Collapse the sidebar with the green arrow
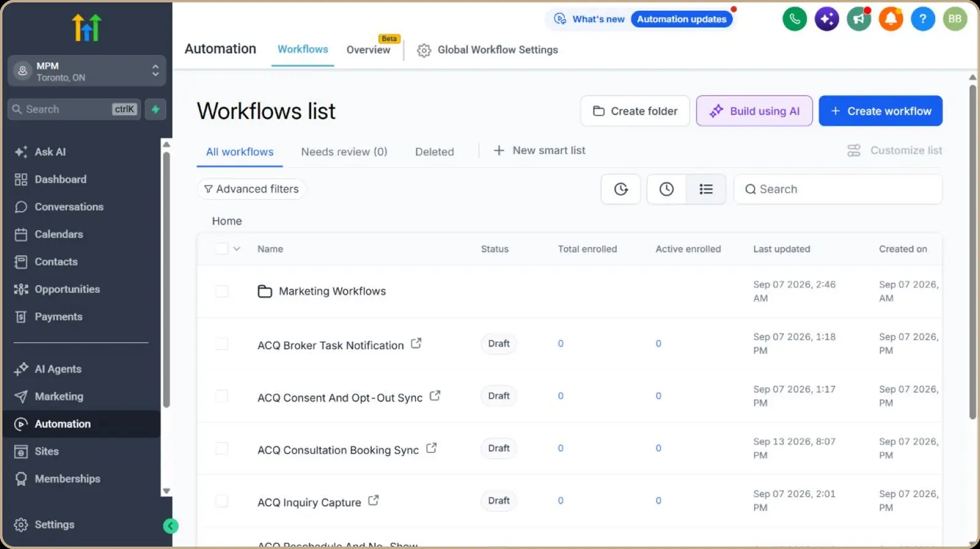Viewport: 980px width, 549px height. coord(171,526)
